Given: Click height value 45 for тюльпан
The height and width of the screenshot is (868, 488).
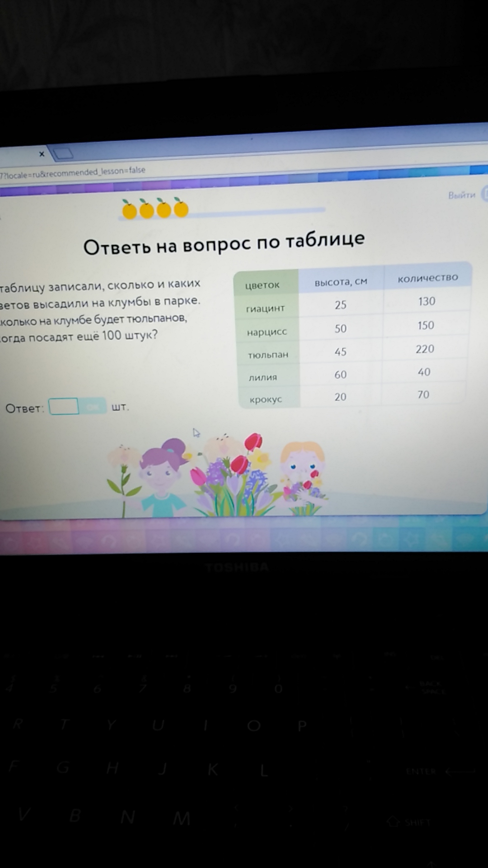Looking at the screenshot, I should [x=341, y=352].
